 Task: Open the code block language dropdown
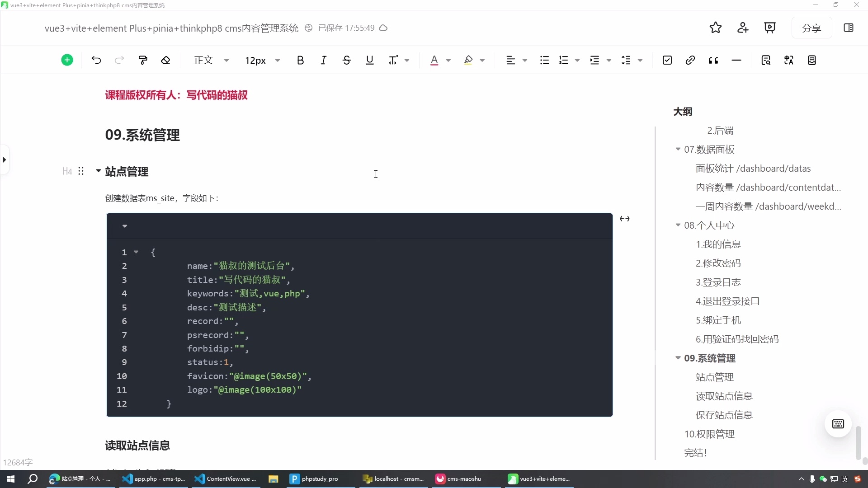tap(125, 226)
